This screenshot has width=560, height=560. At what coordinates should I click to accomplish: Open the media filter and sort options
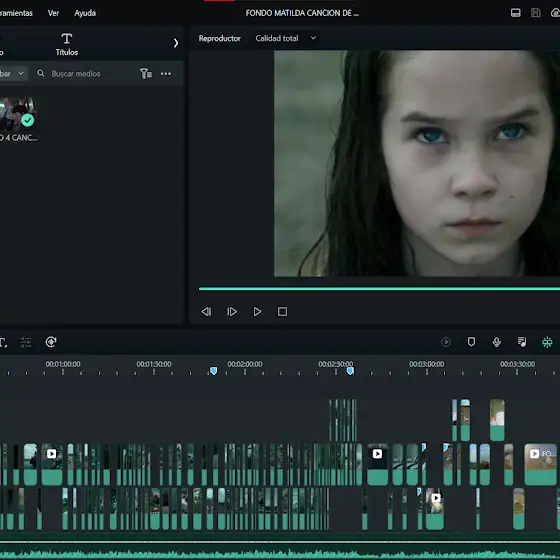tap(146, 74)
